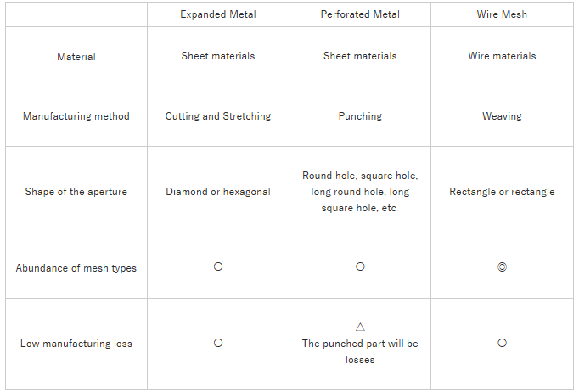Select the Wire Mesh column header
This screenshot has height=392, width=579.
pyautogui.click(x=502, y=14)
